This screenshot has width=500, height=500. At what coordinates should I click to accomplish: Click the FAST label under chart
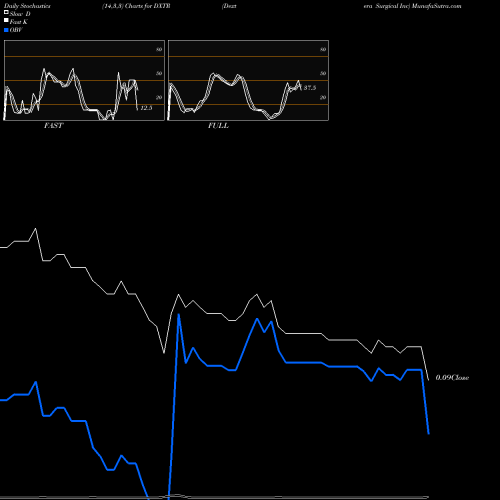tap(53, 126)
